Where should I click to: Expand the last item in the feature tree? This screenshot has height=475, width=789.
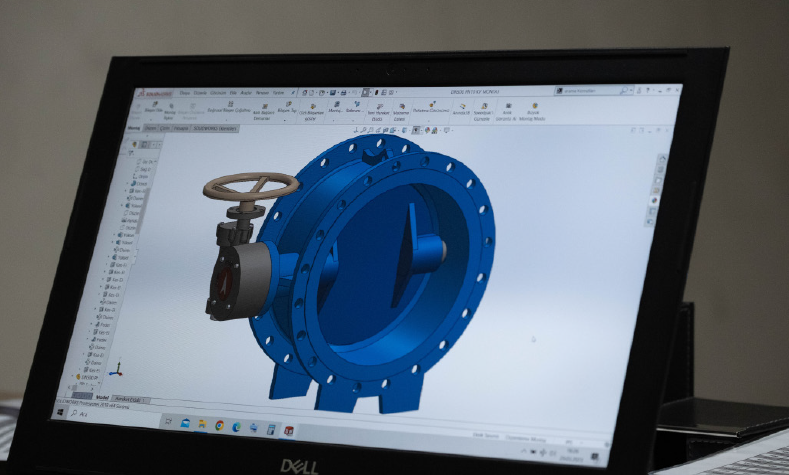pyautogui.click(x=79, y=377)
